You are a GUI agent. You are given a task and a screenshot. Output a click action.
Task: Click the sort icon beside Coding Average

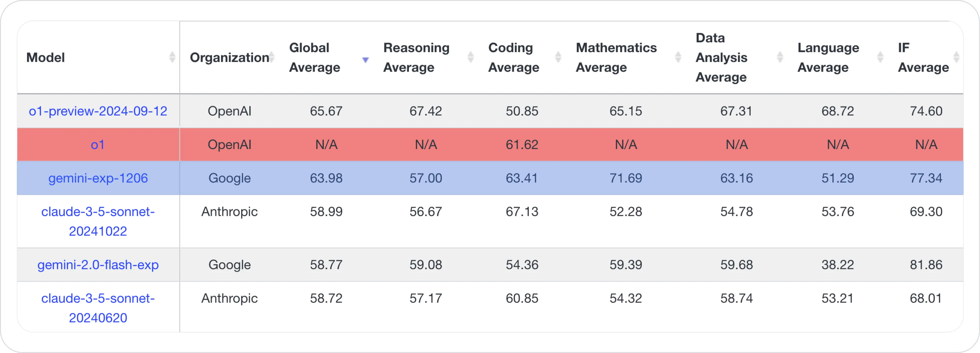(558, 57)
